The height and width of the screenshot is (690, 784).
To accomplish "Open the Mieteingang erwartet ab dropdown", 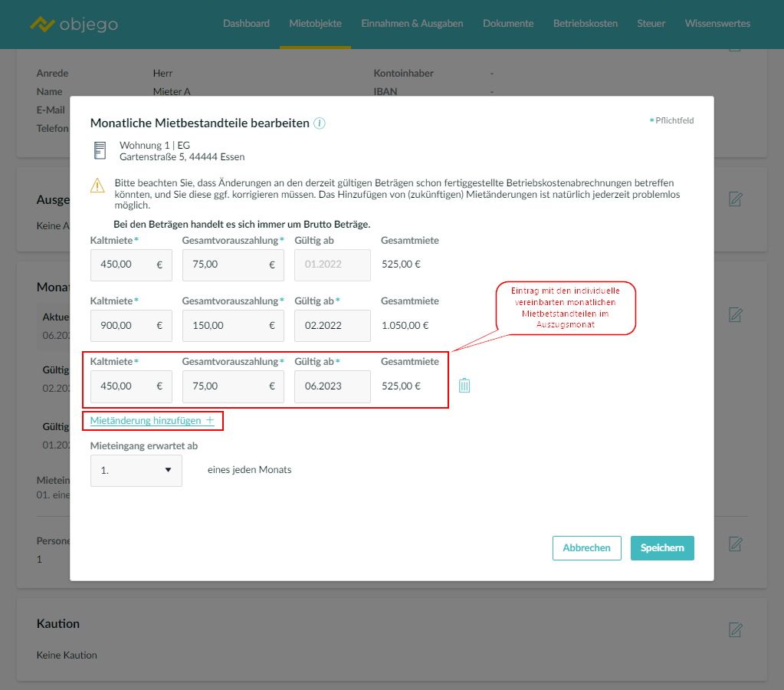I will pos(136,471).
